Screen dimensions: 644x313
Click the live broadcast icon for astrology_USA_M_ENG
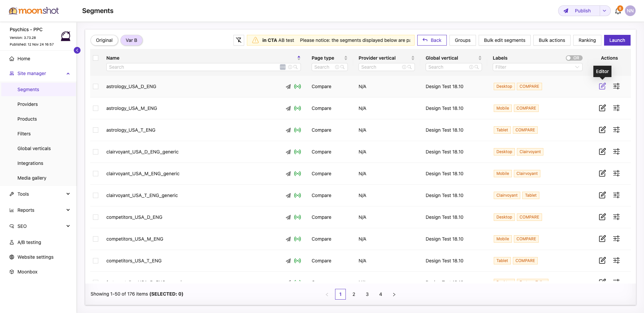298,108
